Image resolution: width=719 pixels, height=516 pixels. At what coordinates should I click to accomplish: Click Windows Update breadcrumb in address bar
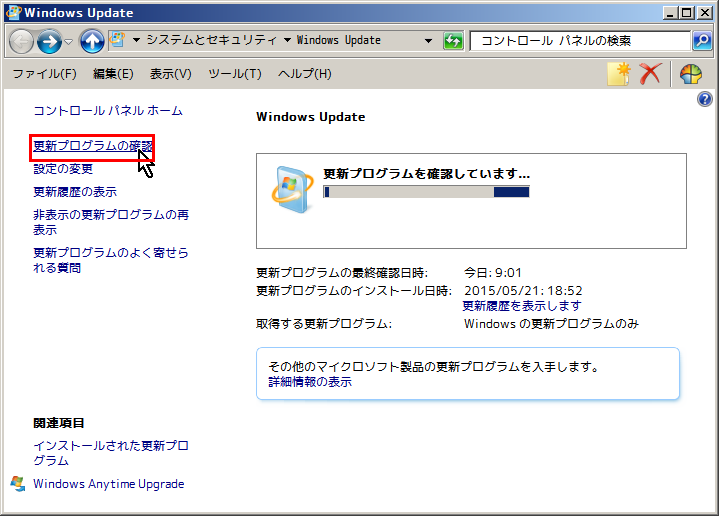click(x=338, y=40)
